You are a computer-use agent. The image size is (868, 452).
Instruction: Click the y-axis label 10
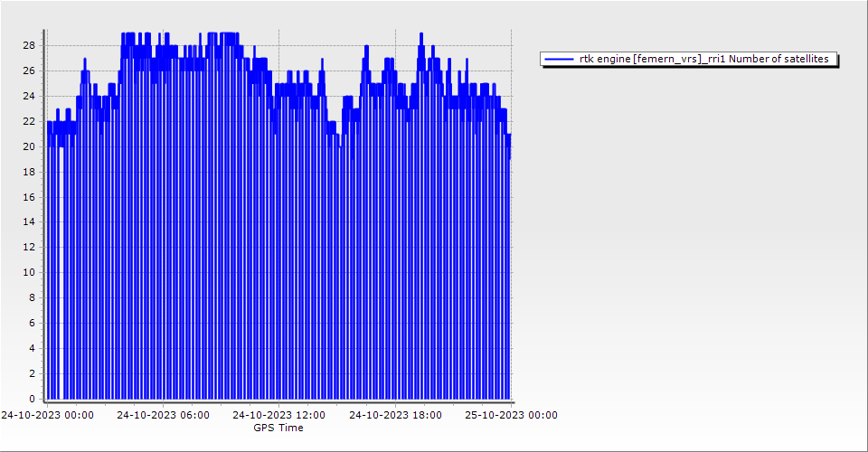(x=29, y=272)
